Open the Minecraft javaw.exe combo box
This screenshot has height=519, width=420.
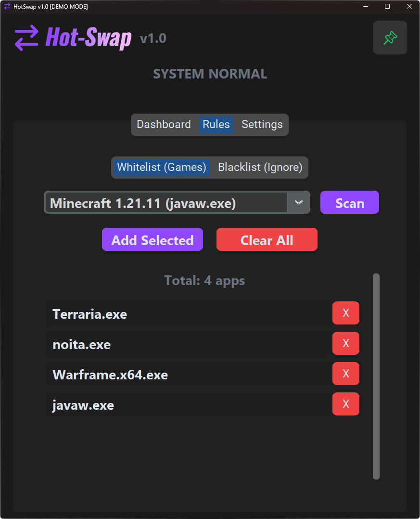[x=166, y=203]
